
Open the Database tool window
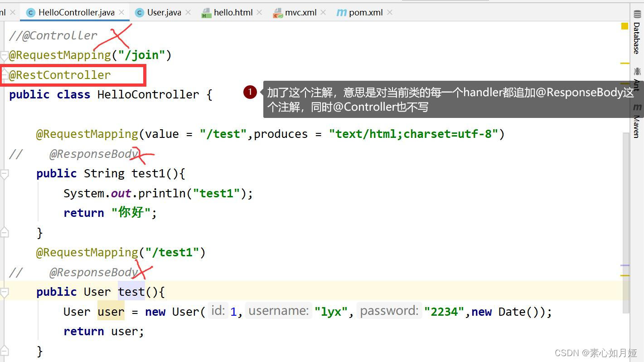click(637, 32)
